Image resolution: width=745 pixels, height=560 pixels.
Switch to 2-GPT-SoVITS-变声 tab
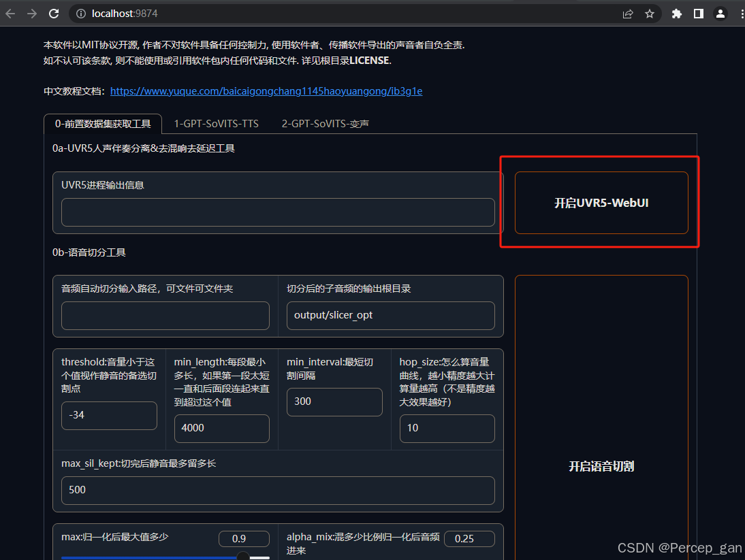[x=325, y=124]
